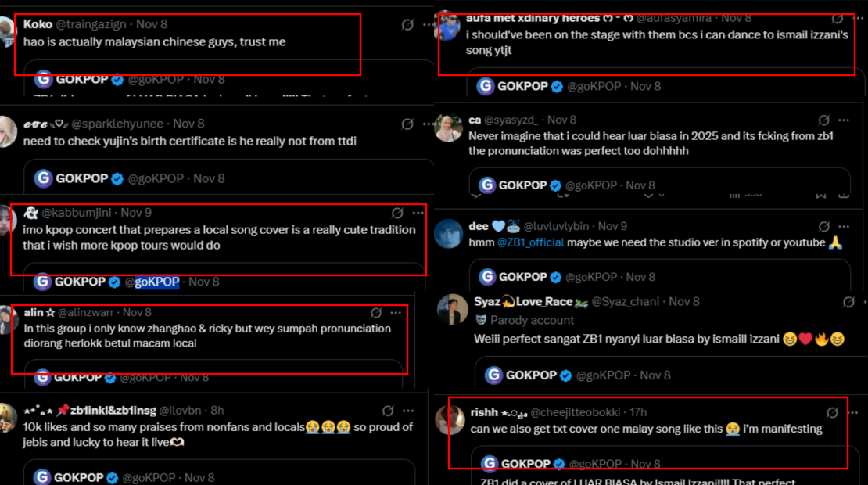Click the Grok icon on alin's tweet
The image size is (868, 485).
pos(377,313)
